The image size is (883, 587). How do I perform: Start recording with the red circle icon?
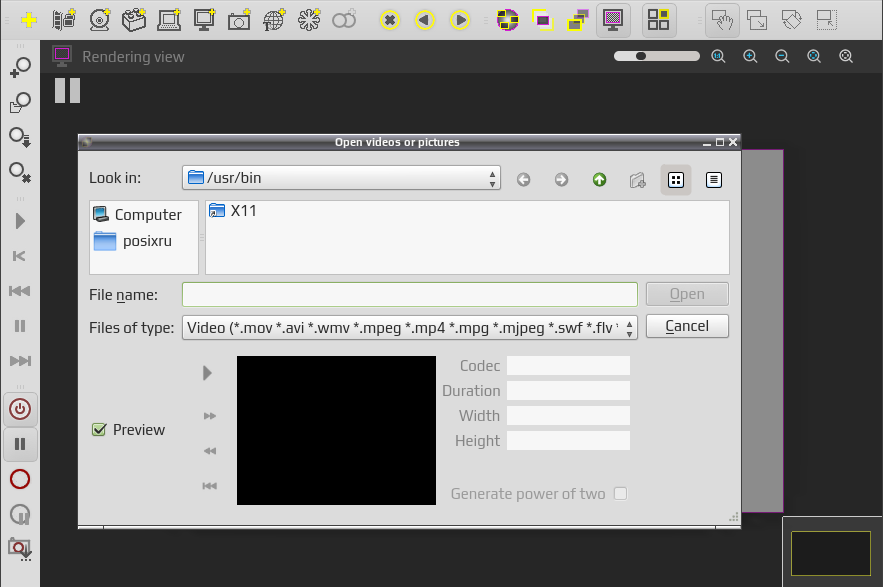click(20, 479)
